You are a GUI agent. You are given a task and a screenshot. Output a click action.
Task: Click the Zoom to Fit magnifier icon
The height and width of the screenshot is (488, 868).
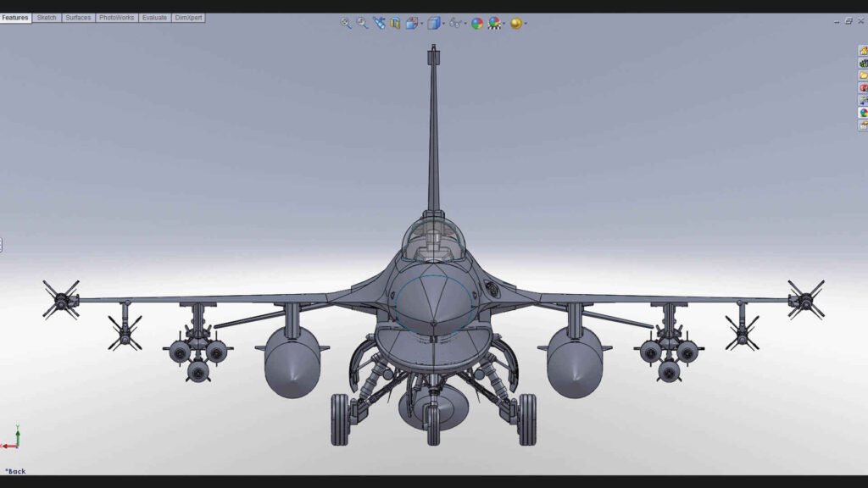(x=346, y=23)
